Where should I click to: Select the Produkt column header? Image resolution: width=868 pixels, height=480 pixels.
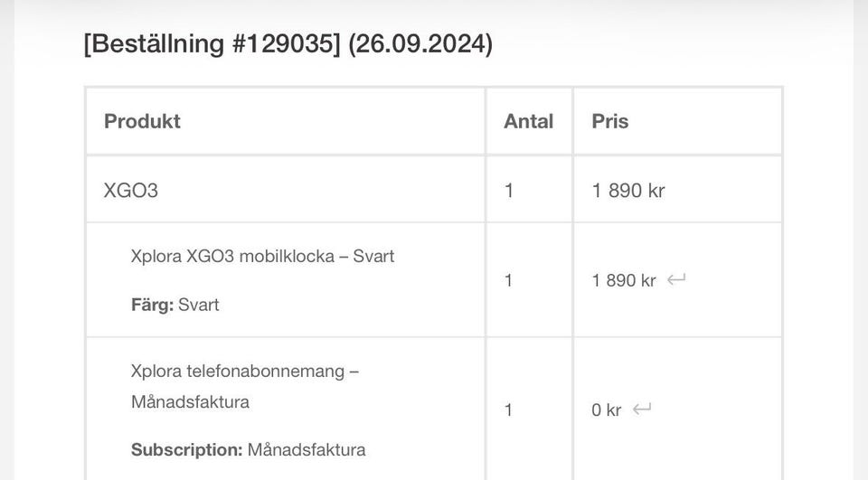[142, 121]
